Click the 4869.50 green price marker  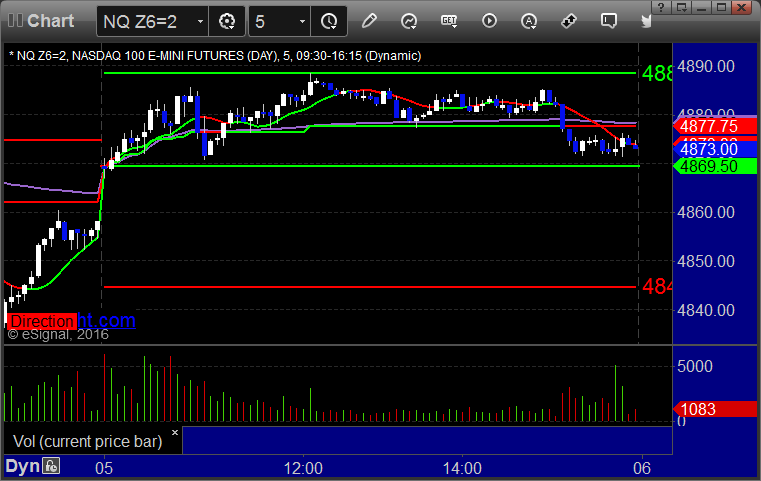[x=714, y=166]
